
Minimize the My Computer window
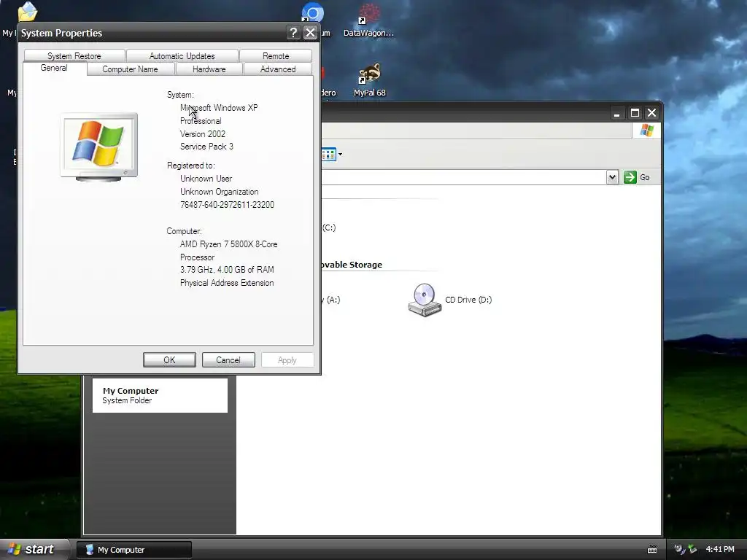click(x=617, y=113)
